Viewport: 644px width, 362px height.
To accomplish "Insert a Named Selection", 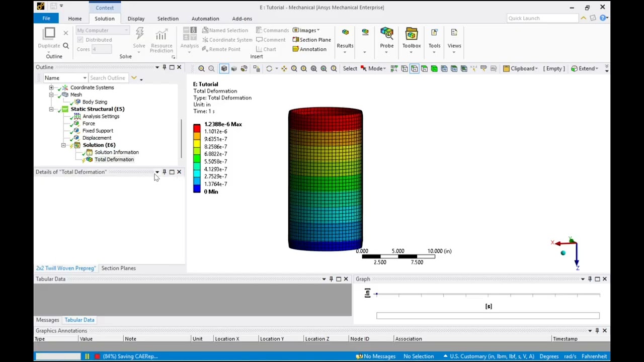I will (x=224, y=30).
